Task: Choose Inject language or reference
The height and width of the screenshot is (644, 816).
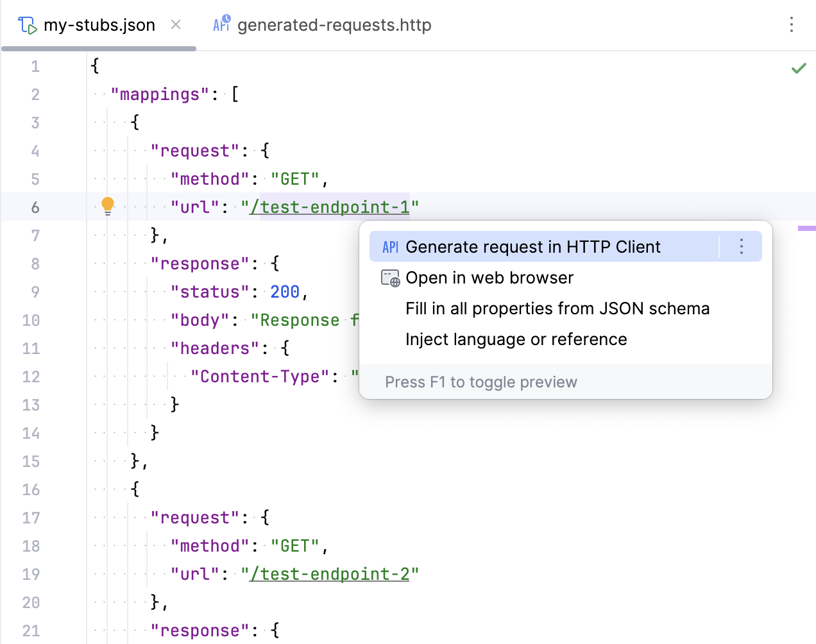Action: click(516, 339)
